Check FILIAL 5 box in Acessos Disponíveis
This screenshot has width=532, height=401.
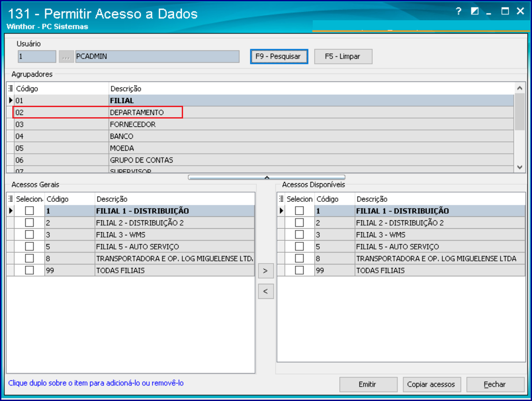(x=300, y=247)
